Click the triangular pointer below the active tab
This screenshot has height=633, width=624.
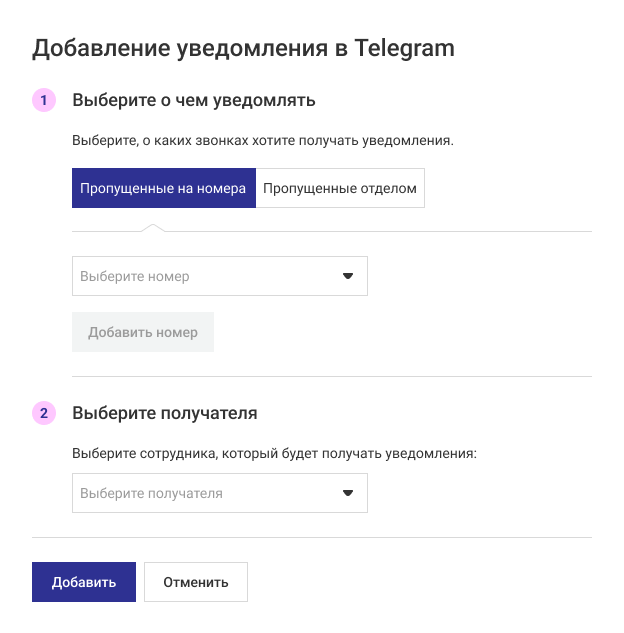153,228
